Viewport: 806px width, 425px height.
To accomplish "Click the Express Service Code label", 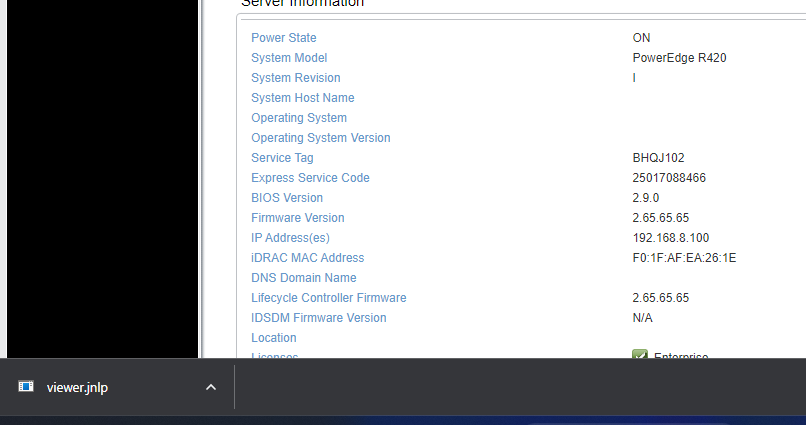I will point(310,178).
